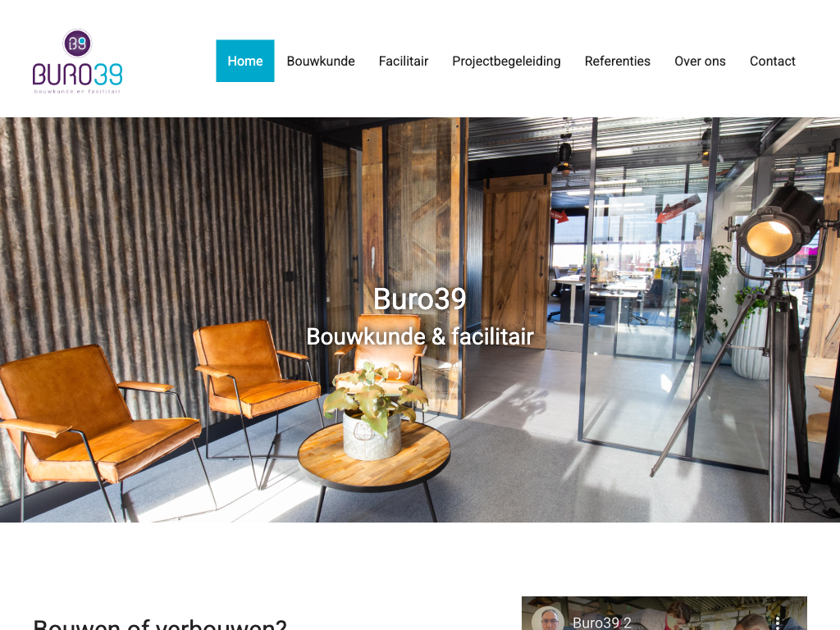Click the Buro39 logo in the header
The height and width of the screenshot is (630, 840).
pos(78,61)
